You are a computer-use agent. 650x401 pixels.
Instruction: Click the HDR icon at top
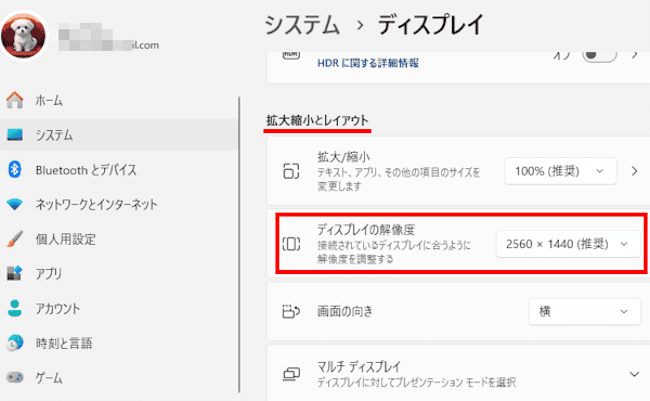(x=291, y=54)
